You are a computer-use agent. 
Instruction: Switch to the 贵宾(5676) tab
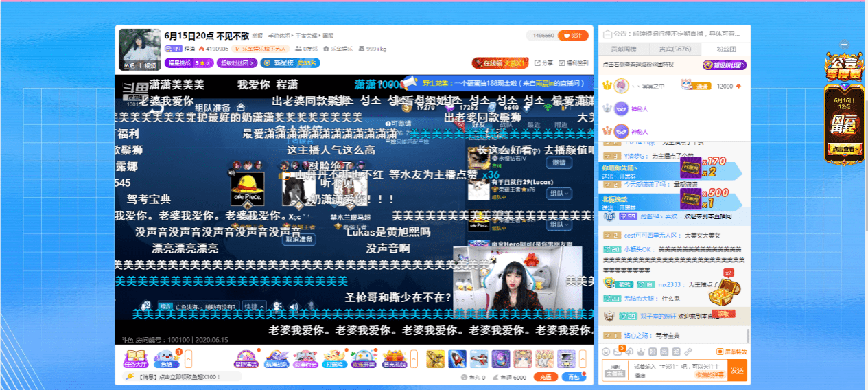click(x=675, y=49)
